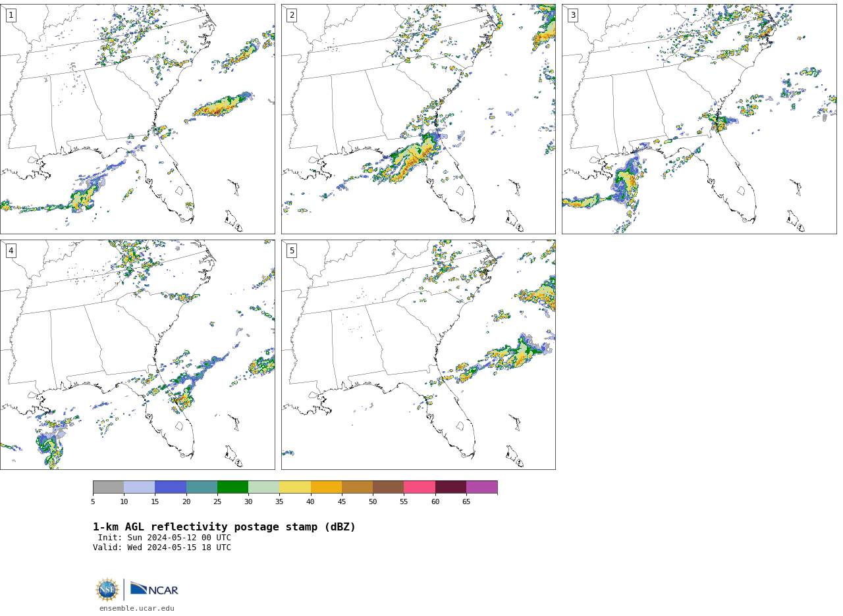Click the panel number 1 label
This screenshot has height=616, width=843.
click(11, 15)
